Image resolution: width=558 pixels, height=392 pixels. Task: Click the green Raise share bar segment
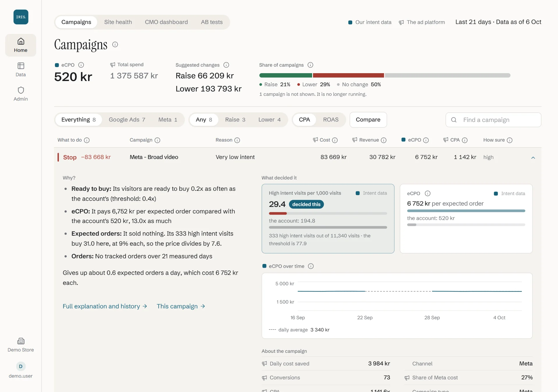click(286, 75)
